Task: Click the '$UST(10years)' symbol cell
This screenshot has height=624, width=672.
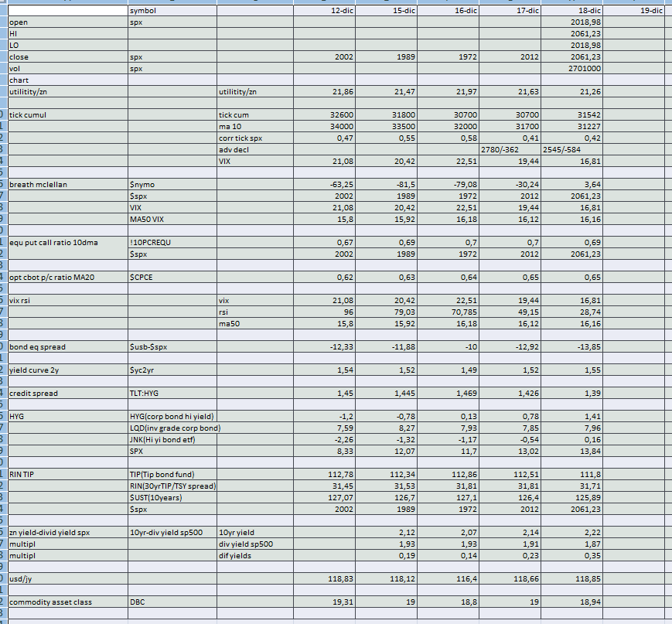Action: [x=172, y=497]
